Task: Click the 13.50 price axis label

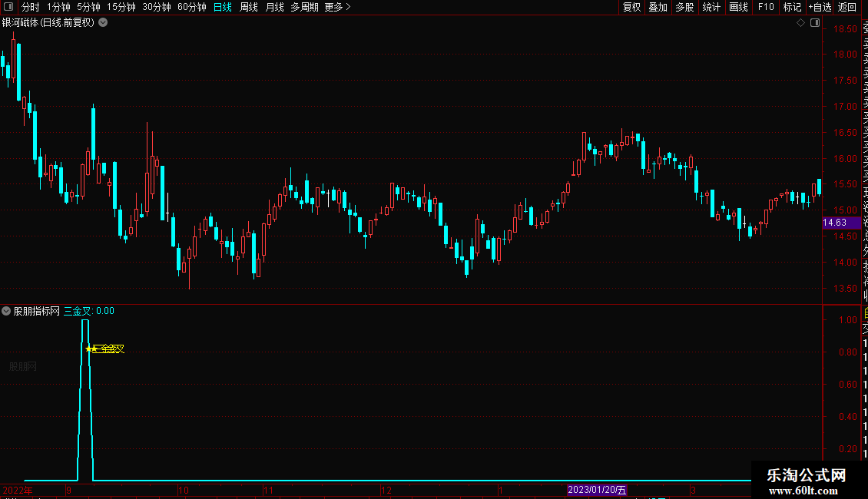Action: tap(845, 288)
